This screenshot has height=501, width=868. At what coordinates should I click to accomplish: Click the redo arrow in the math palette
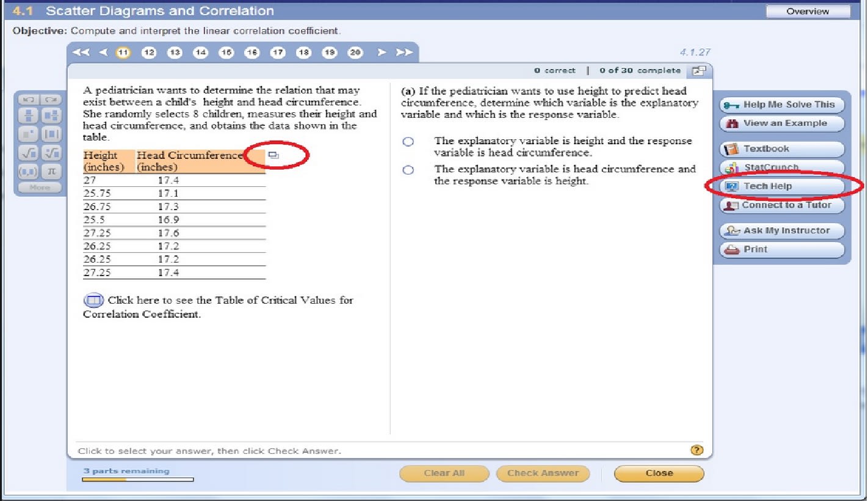point(51,100)
